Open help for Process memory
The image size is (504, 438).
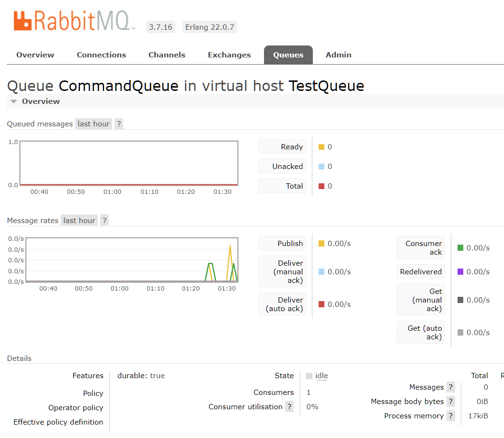point(451,416)
